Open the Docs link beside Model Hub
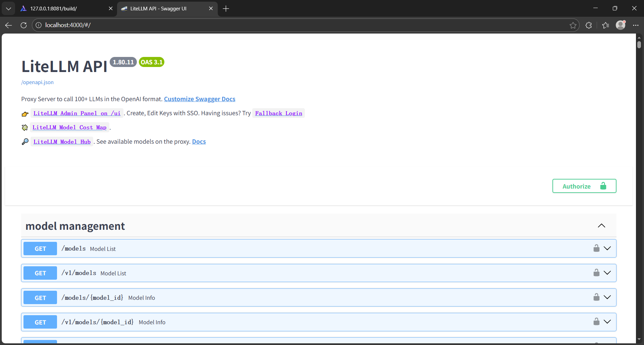 [199, 141]
